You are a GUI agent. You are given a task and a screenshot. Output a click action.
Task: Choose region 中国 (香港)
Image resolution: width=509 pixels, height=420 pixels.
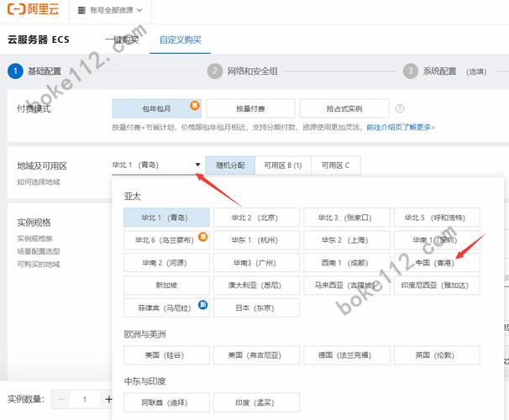[437, 263]
